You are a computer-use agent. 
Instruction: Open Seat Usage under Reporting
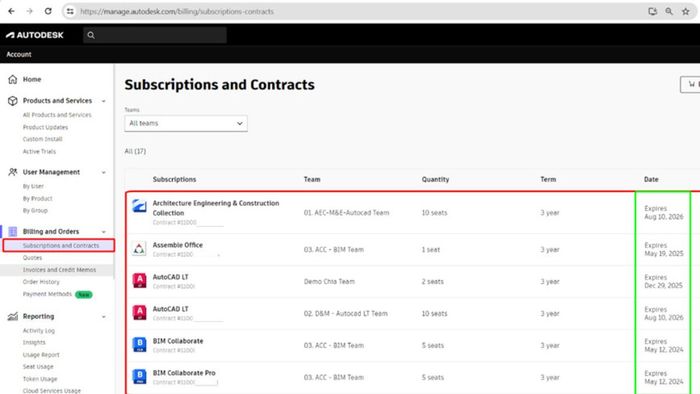coord(38,366)
